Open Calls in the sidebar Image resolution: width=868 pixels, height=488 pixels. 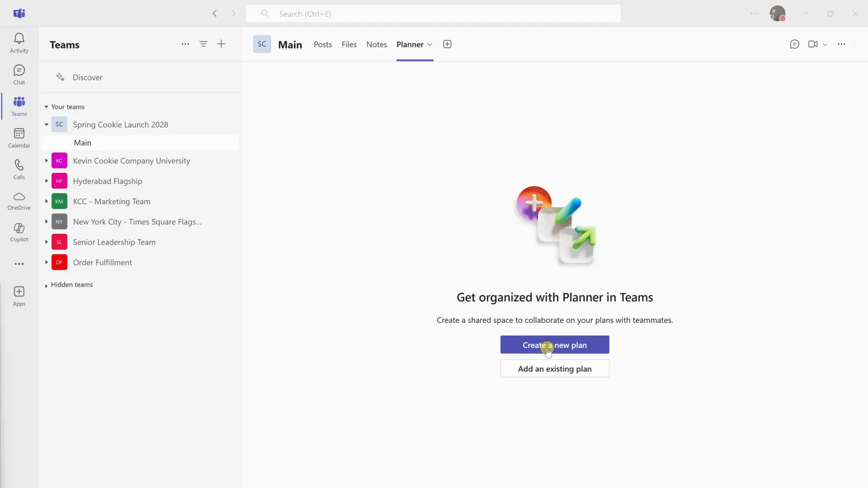[19, 169]
